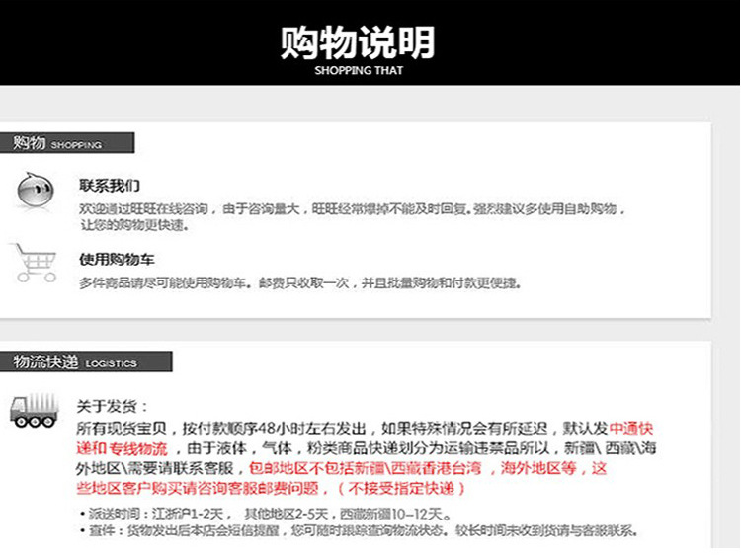Click the red 不接受指定快递 text
This screenshot has width=741, height=560.
click(402, 488)
